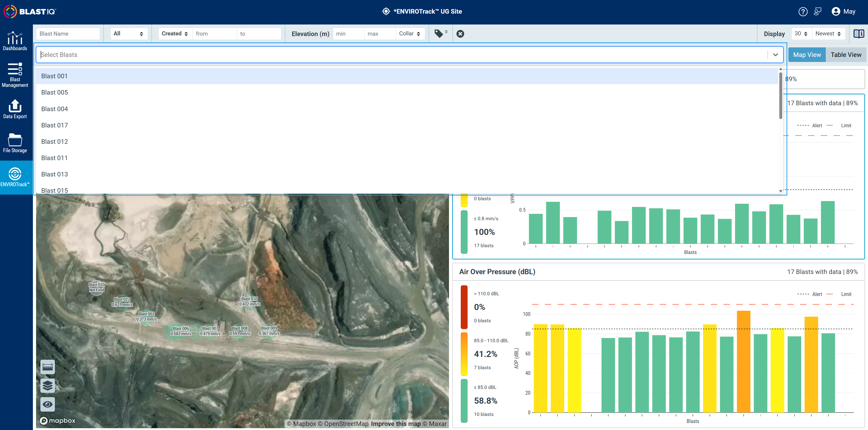Click Blast 006 marker on map

[x=181, y=331]
